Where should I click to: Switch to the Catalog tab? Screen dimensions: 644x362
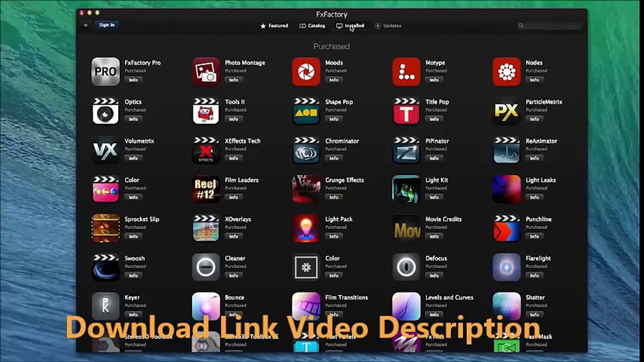(x=312, y=26)
